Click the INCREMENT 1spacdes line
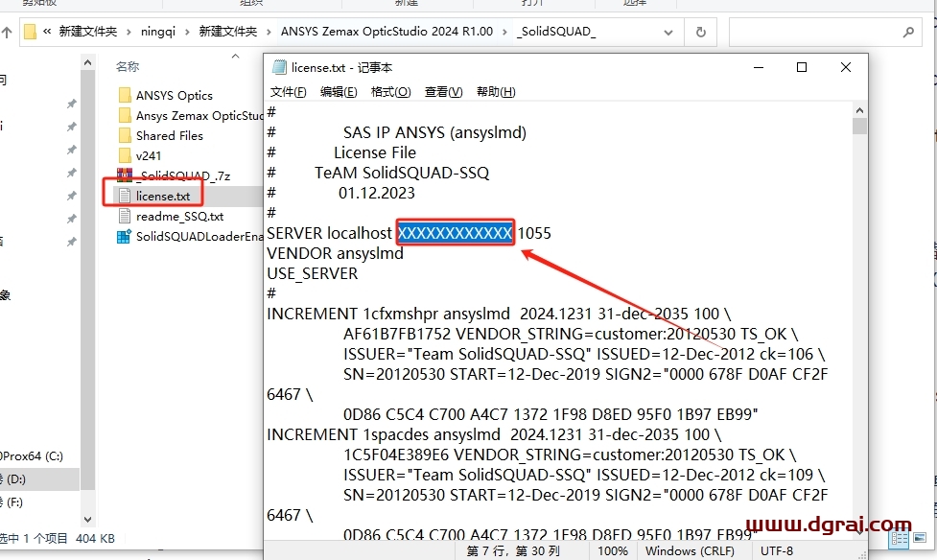This screenshot has height=560, width=937. [x=494, y=434]
